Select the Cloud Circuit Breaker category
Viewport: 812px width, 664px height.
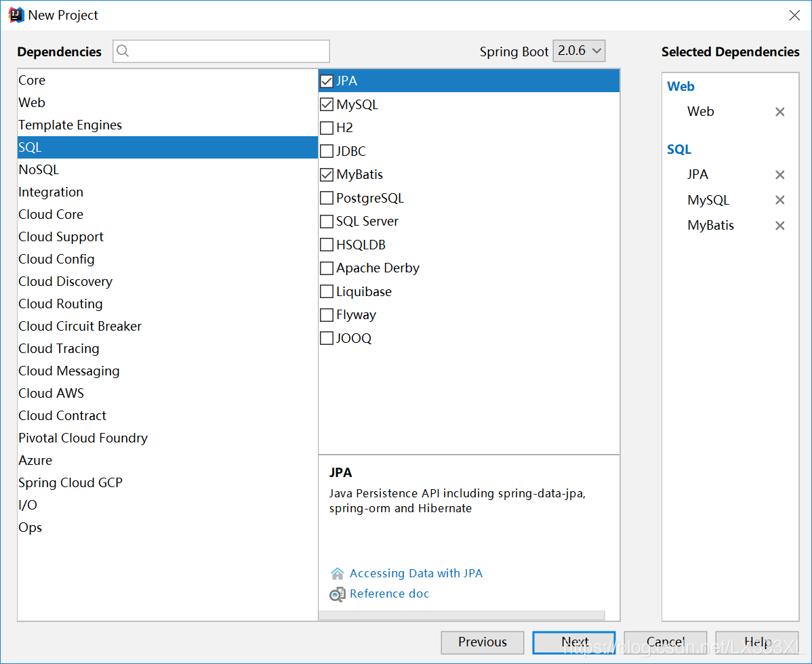167,326
